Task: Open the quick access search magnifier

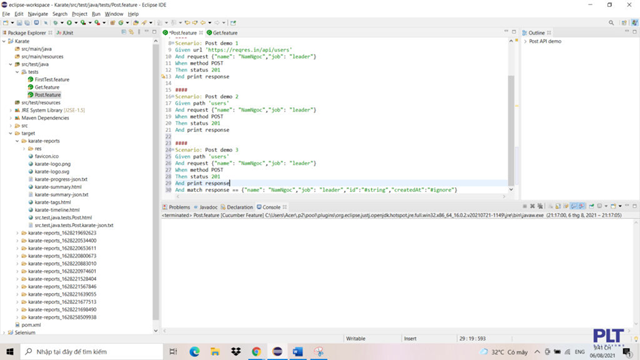Action: tap(611, 23)
